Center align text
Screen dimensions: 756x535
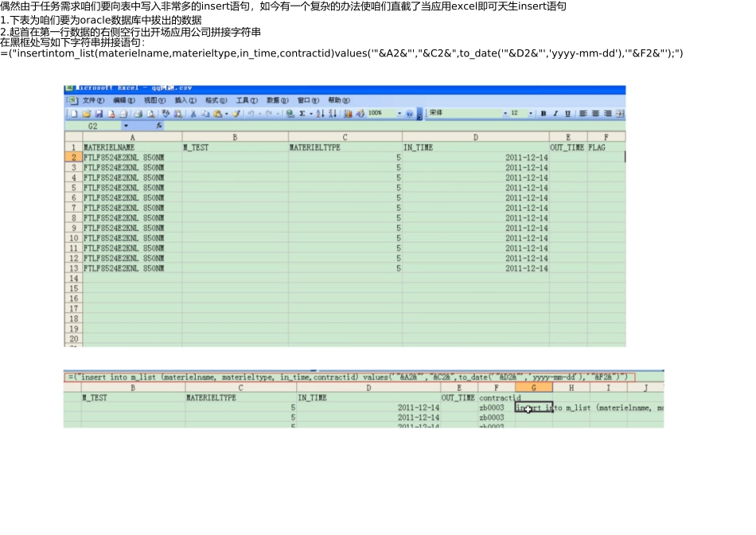tap(595, 113)
